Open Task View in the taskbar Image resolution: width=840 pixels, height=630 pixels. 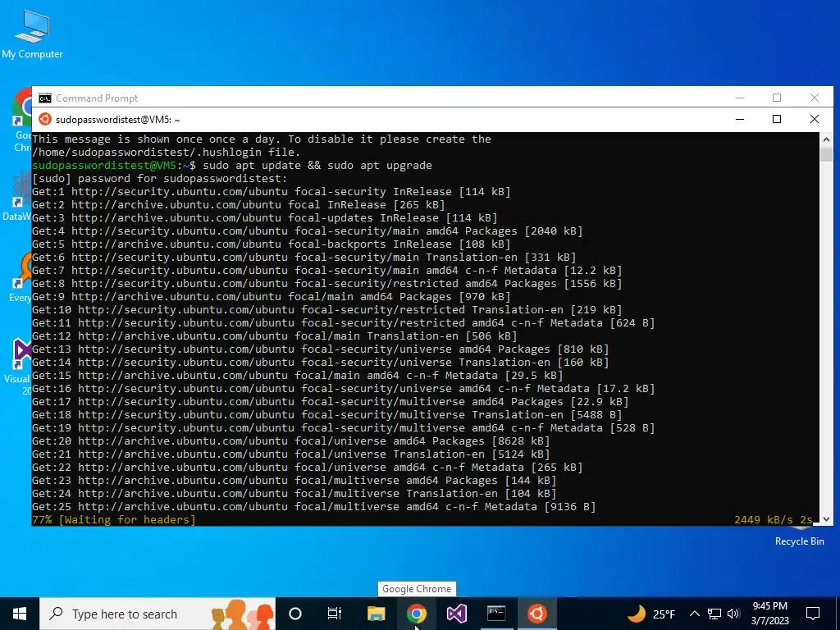(335, 614)
